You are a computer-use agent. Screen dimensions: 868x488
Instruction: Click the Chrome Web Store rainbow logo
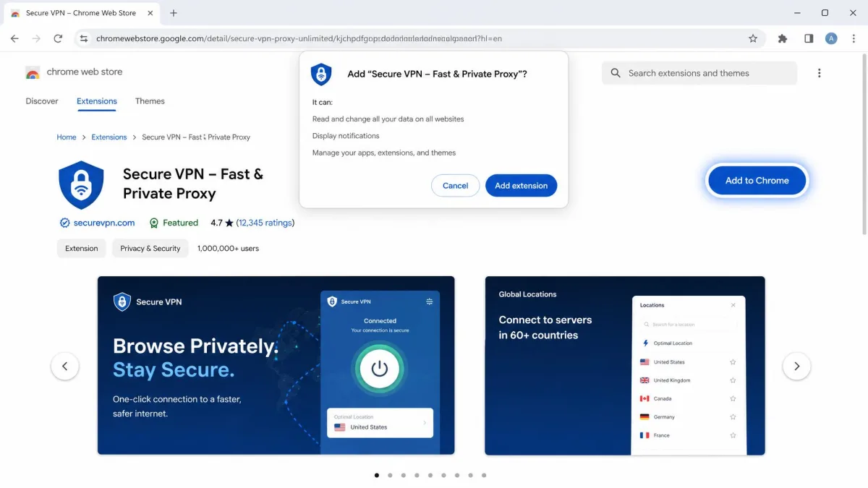pyautogui.click(x=33, y=72)
